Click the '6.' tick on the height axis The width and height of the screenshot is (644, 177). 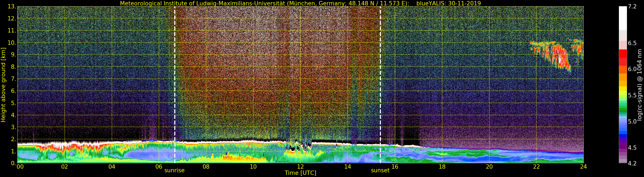coord(13,91)
